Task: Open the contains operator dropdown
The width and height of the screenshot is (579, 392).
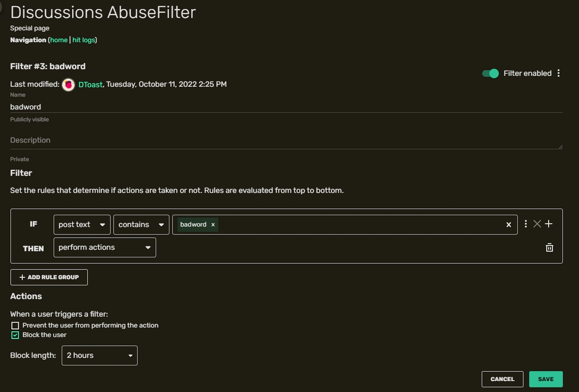Action: coord(141,225)
